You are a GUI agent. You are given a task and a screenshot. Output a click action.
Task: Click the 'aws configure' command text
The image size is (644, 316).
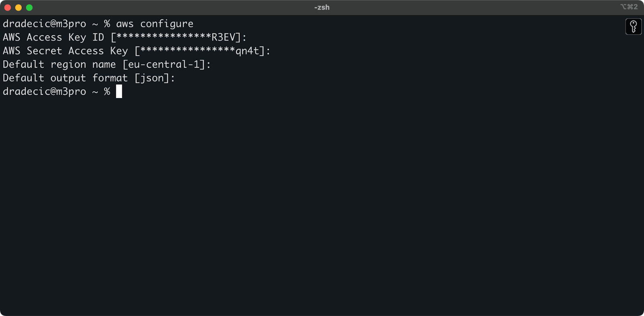coord(155,24)
